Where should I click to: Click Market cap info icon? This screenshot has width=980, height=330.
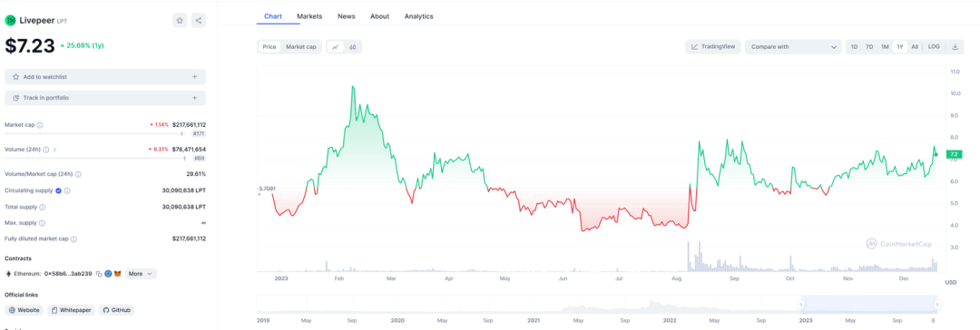[x=40, y=125]
